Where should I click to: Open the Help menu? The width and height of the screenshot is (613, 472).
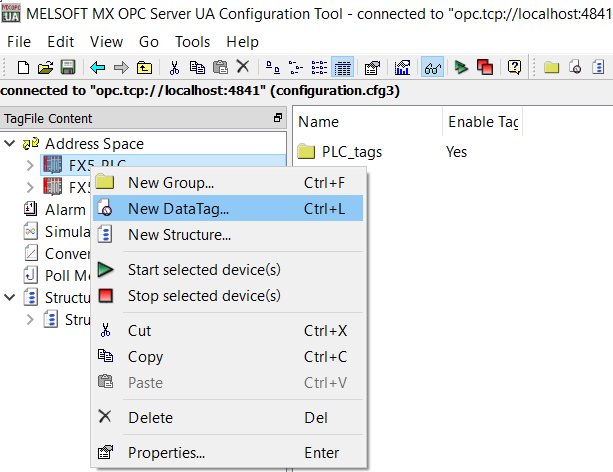click(242, 42)
